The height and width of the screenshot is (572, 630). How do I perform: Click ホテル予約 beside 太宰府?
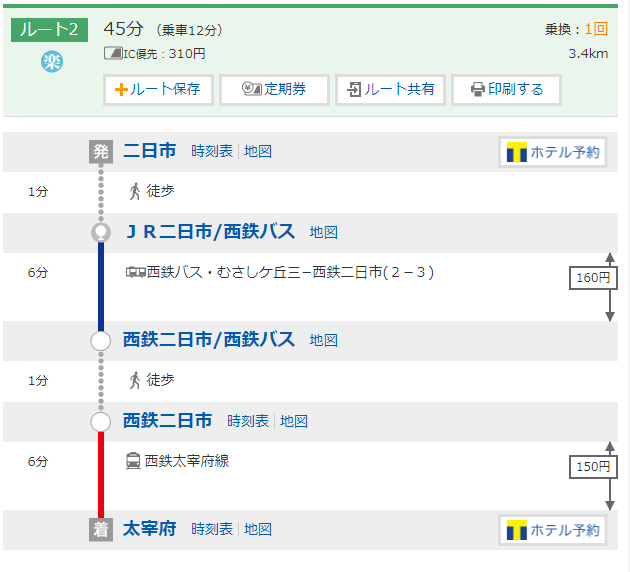(552, 530)
